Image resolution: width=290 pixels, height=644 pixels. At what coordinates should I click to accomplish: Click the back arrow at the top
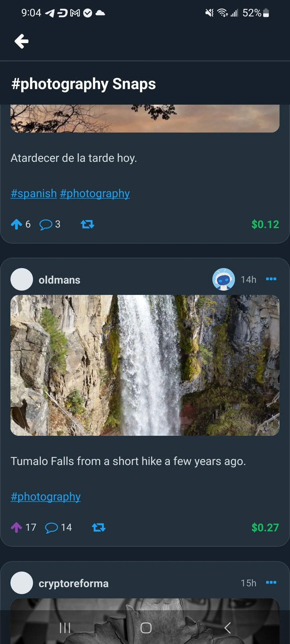point(21,41)
